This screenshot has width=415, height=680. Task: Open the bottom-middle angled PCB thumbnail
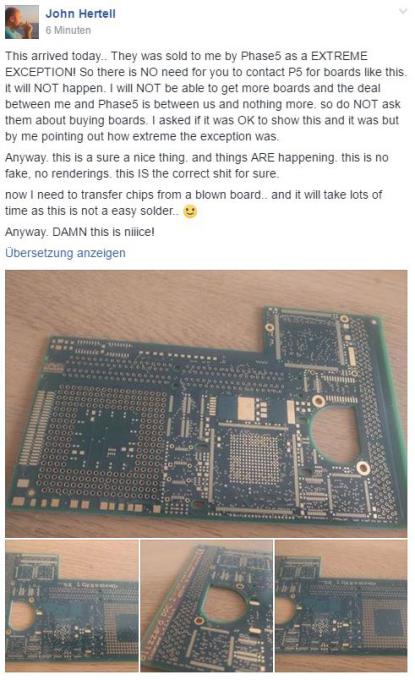(x=206, y=605)
